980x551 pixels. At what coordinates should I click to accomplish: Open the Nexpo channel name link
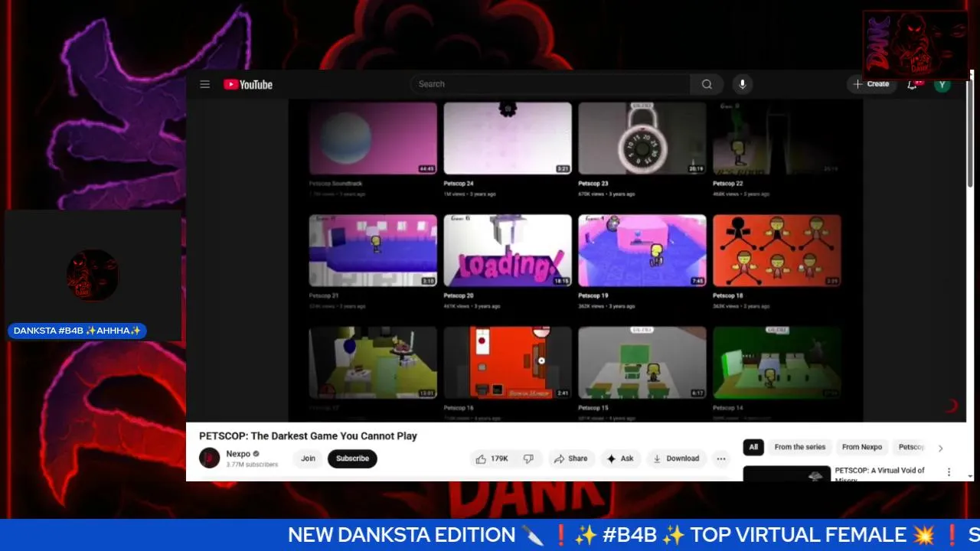point(238,454)
